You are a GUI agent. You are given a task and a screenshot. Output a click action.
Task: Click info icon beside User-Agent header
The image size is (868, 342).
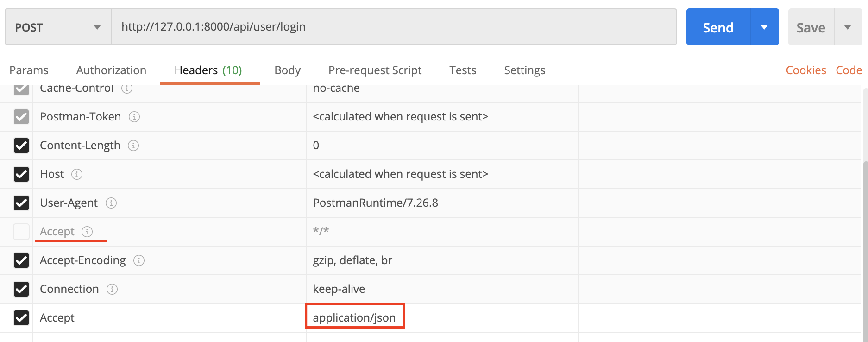[111, 203]
